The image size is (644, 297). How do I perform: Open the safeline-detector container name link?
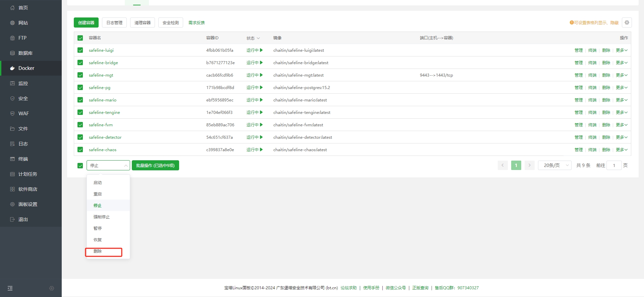tap(105, 137)
